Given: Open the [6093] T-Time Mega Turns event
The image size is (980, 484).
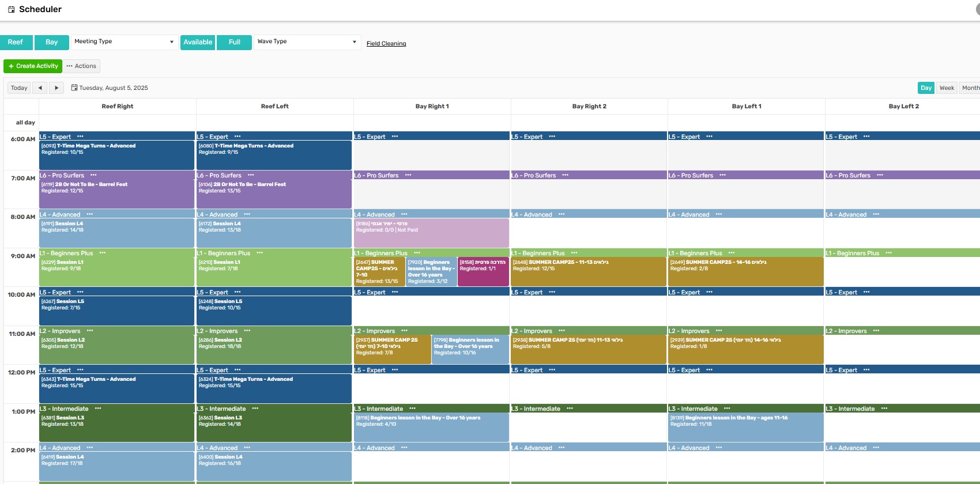Looking at the screenshot, I should point(116,155).
